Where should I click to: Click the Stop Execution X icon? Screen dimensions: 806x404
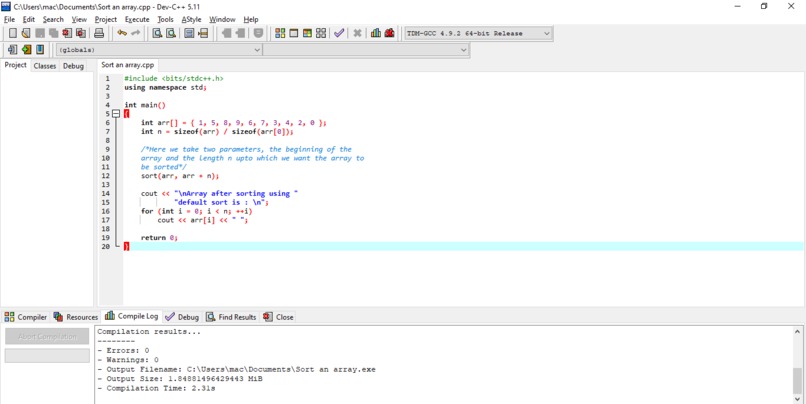(357, 33)
